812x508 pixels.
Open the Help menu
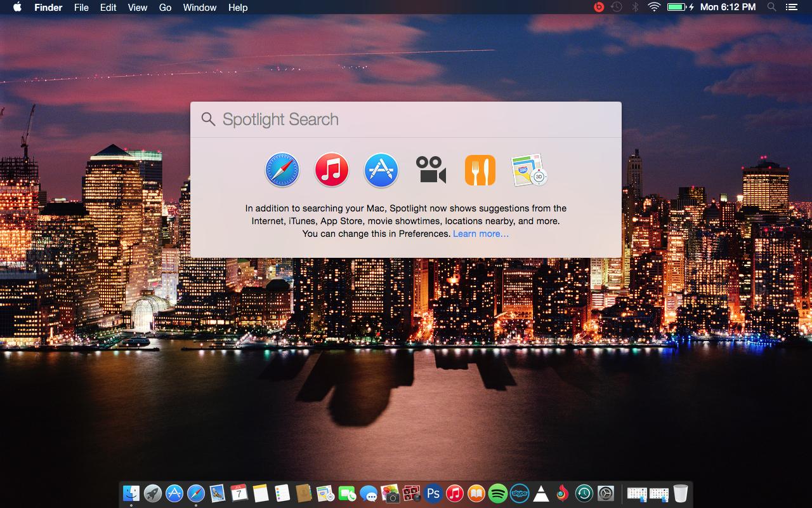coord(238,7)
